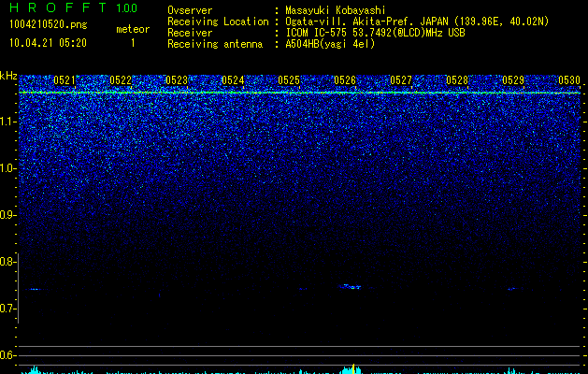Click the 1.1 kHz axis label
Viewport: 588px width, 374px height.
tap(7, 122)
